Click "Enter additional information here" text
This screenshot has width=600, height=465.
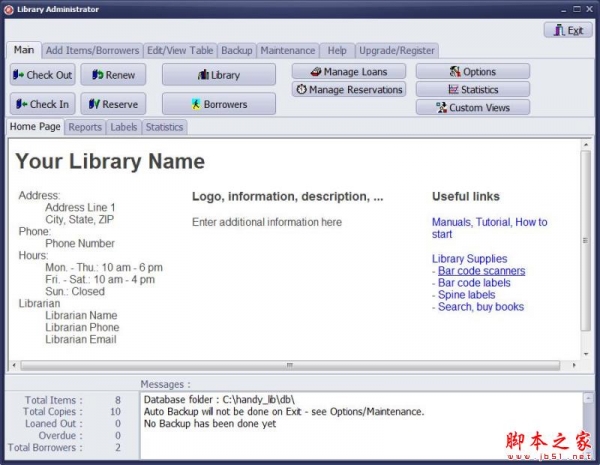coord(267,222)
